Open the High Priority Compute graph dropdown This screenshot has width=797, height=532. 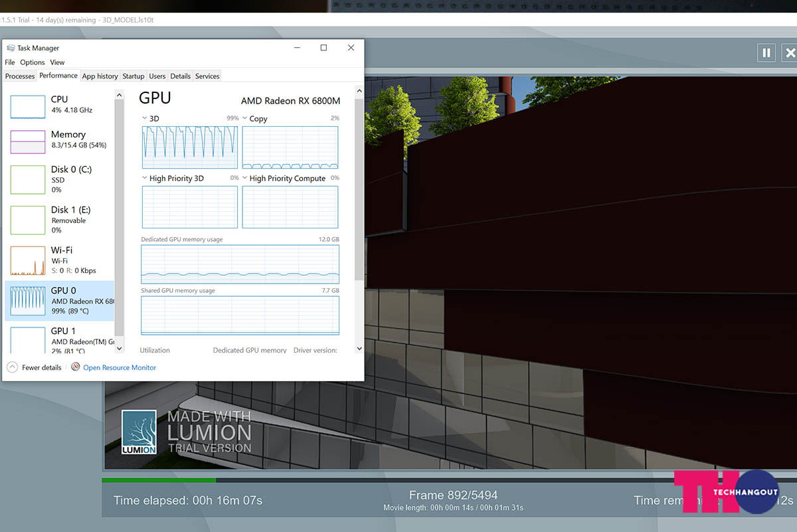[245, 178]
